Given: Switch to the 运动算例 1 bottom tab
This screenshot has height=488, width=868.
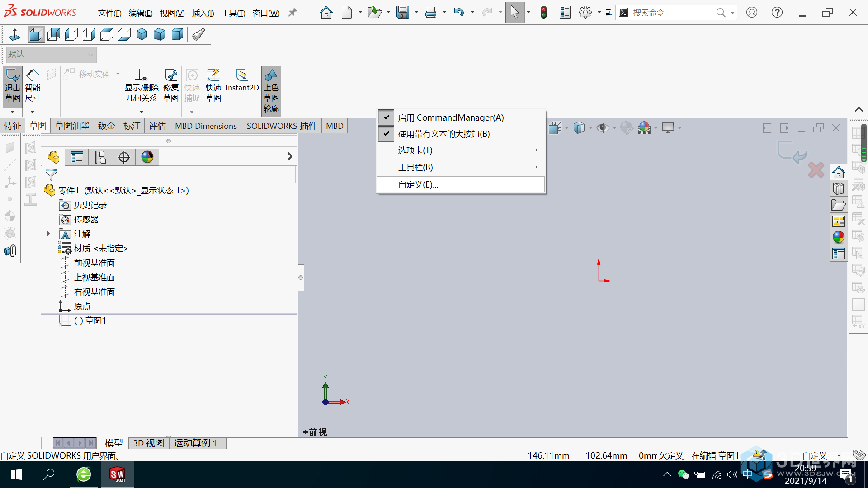Looking at the screenshot, I should click(x=196, y=443).
